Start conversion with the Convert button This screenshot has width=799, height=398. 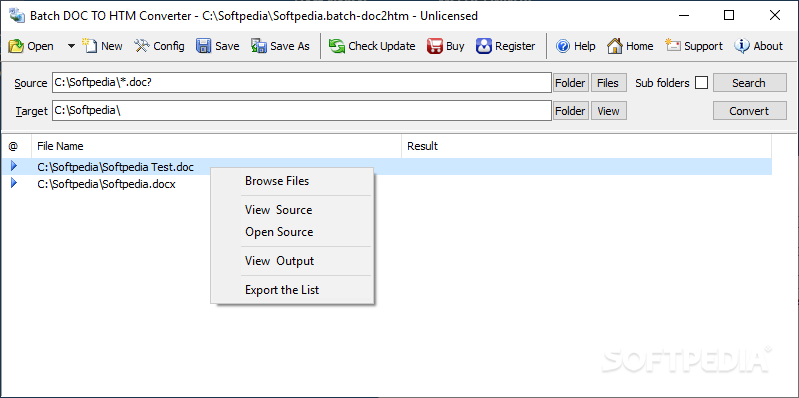[750, 111]
